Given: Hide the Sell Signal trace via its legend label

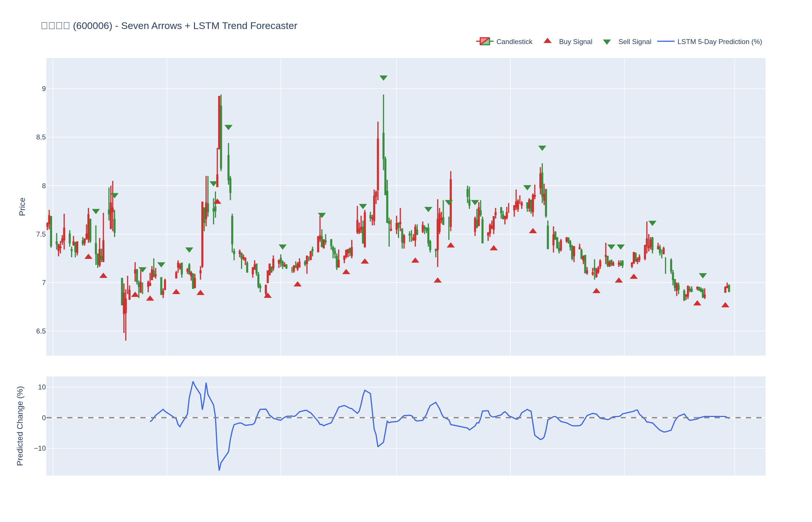Looking at the screenshot, I should pyautogui.click(x=635, y=42).
